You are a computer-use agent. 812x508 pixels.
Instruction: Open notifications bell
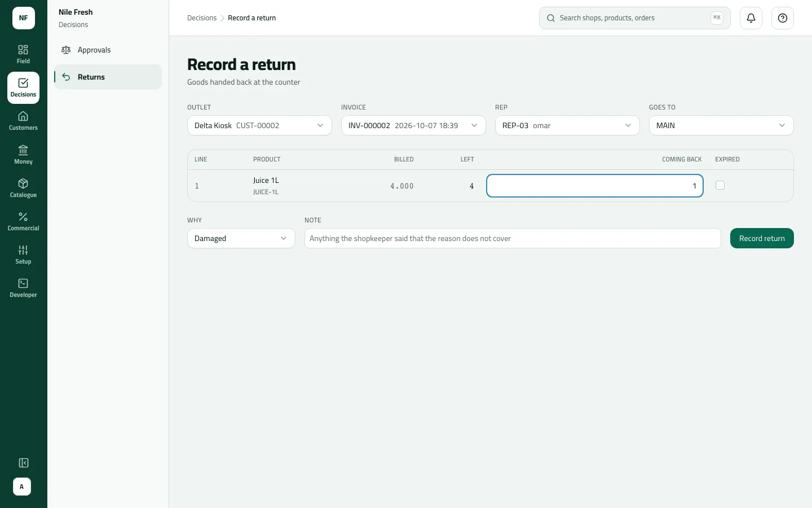751,18
